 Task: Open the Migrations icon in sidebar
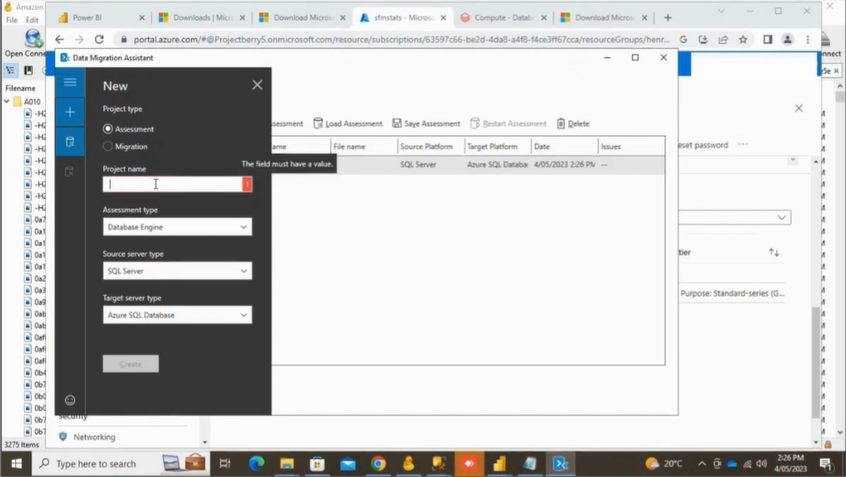70,172
